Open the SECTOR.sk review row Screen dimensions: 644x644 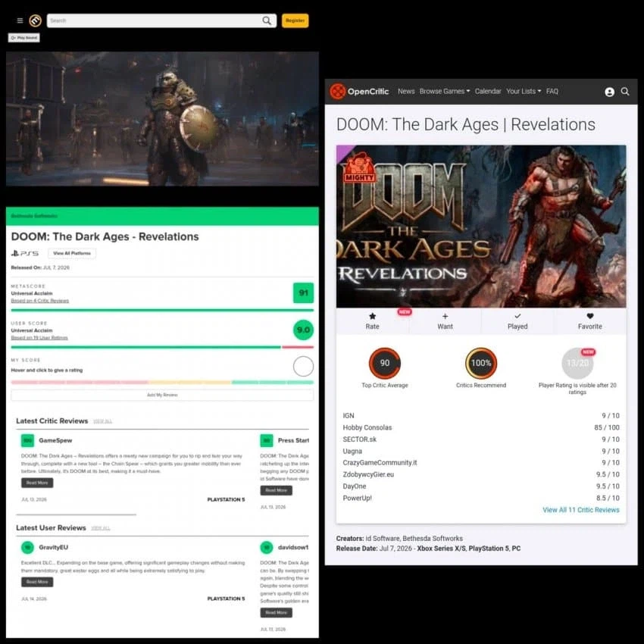[x=481, y=439]
